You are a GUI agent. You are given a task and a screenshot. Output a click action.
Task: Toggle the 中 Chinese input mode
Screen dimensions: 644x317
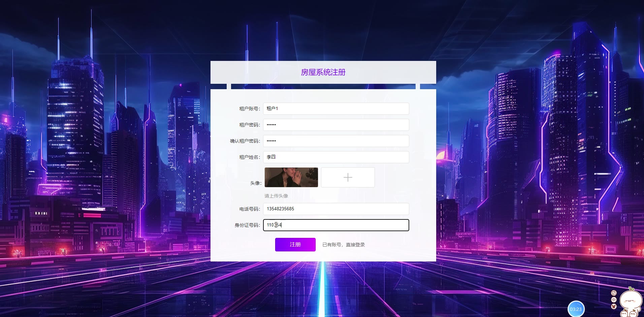point(614,300)
